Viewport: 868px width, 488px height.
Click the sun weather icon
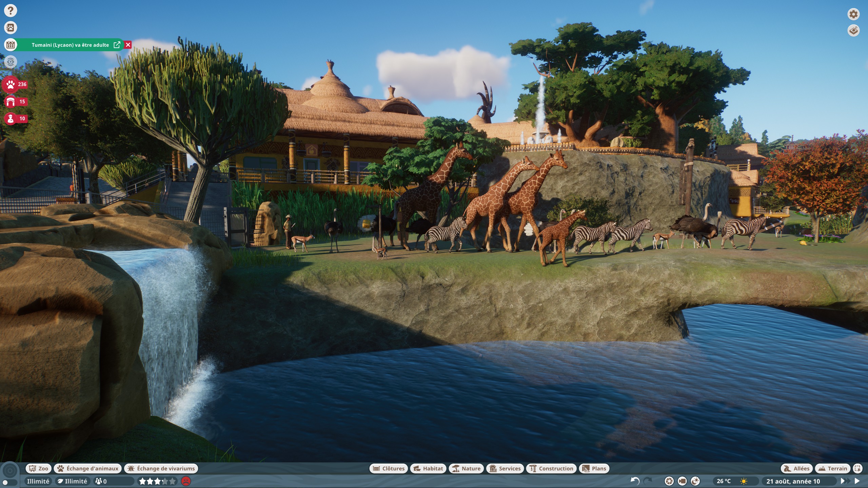(744, 481)
